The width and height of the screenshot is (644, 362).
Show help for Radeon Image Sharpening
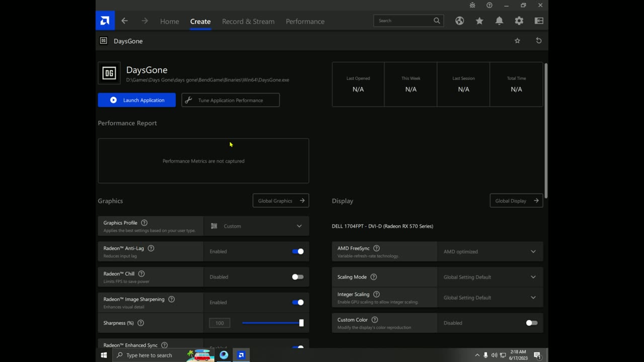click(172, 299)
